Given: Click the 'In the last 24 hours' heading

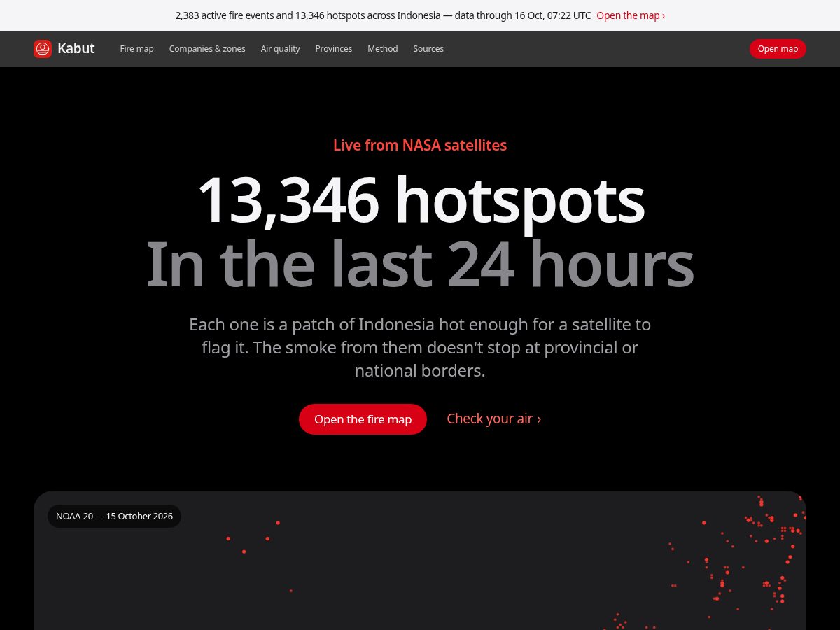Looking at the screenshot, I should [x=420, y=264].
